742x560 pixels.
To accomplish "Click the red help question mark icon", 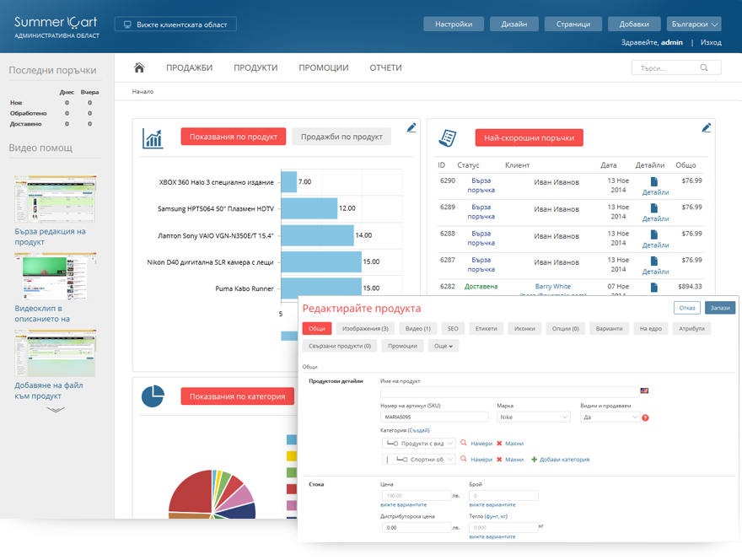I will point(646,417).
